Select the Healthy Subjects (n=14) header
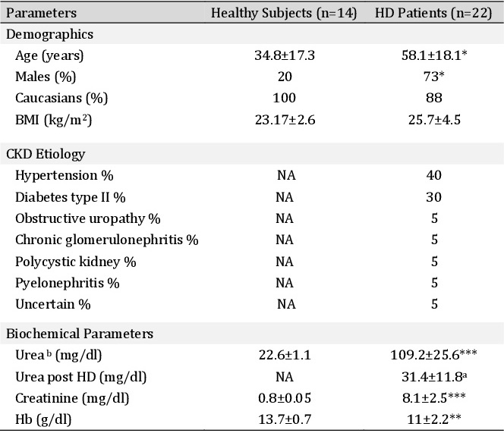Screen dimensions: 504x433 pos(284,13)
